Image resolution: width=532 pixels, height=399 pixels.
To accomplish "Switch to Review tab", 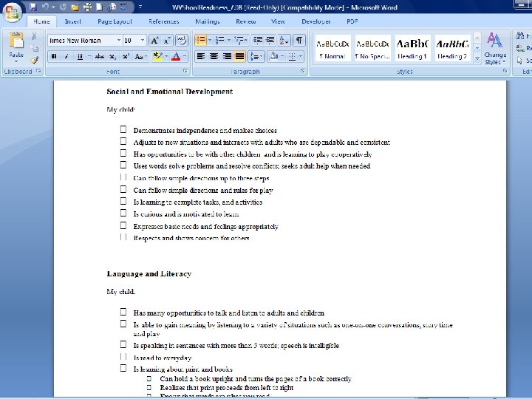I will pos(245,21).
